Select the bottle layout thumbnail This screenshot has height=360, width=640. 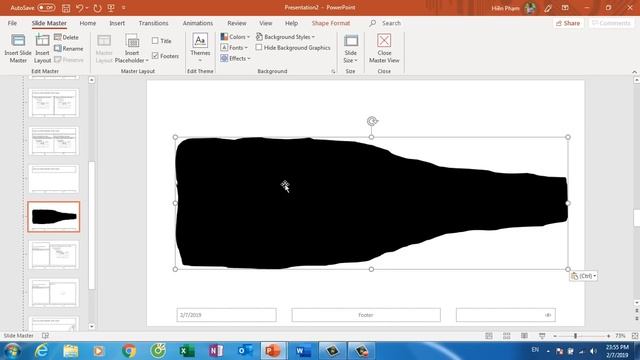pos(54,217)
